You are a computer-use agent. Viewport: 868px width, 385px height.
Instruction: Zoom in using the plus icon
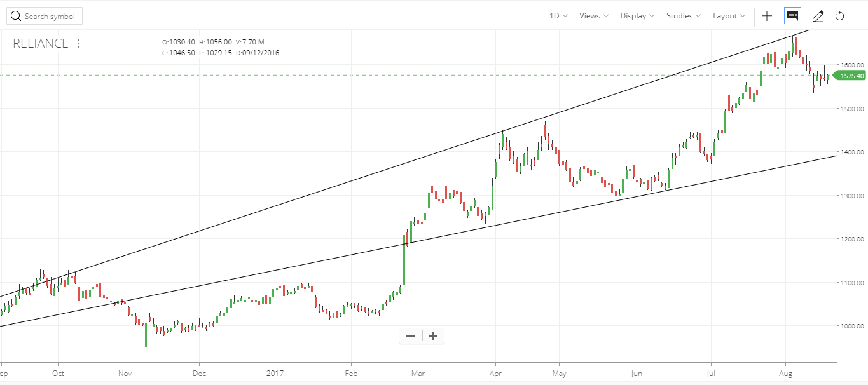(433, 335)
